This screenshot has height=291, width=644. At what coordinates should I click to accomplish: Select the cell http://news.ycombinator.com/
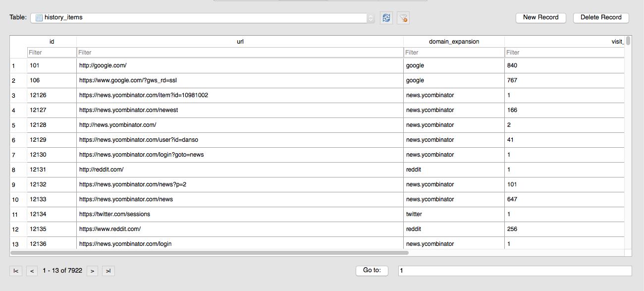pyautogui.click(x=240, y=125)
